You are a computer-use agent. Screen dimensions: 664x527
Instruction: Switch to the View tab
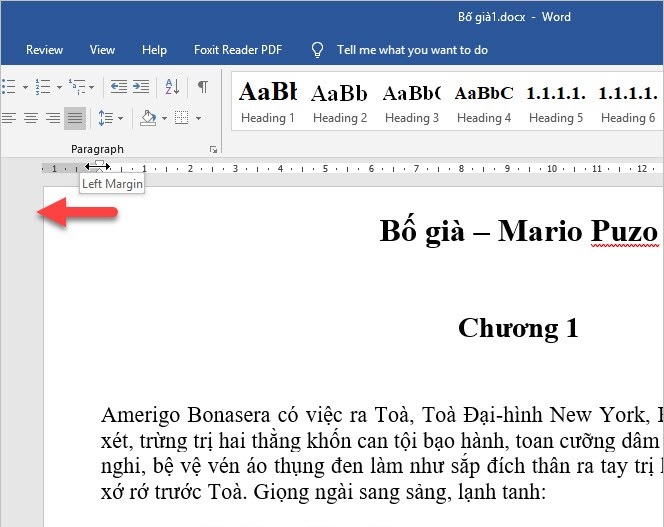[x=102, y=50]
